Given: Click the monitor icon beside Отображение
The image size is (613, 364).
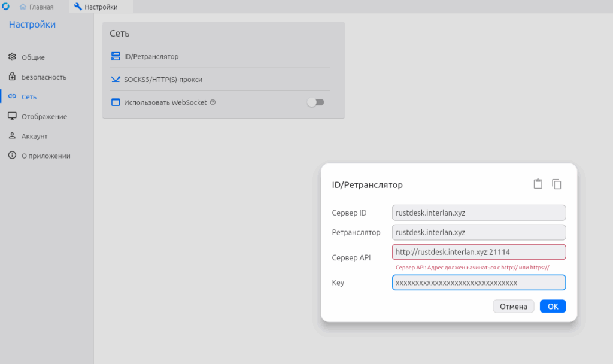Looking at the screenshot, I should (x=12, y=116).
